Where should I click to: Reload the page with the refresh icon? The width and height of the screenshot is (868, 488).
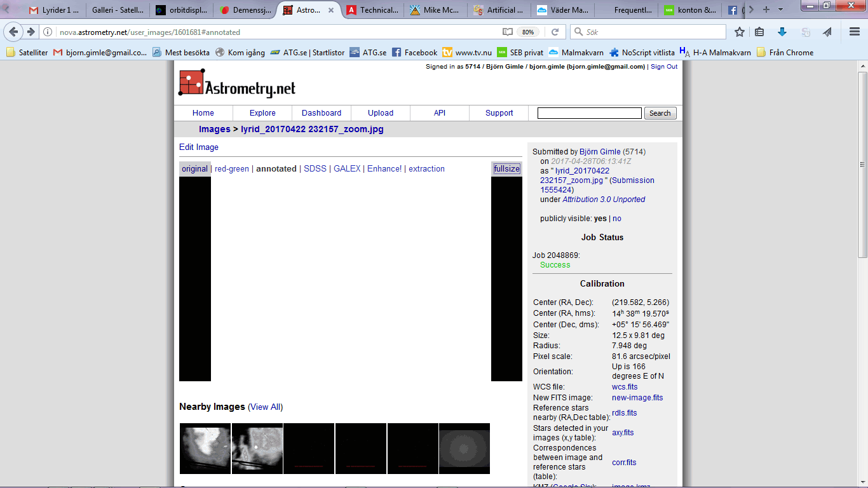pos(555,32)
